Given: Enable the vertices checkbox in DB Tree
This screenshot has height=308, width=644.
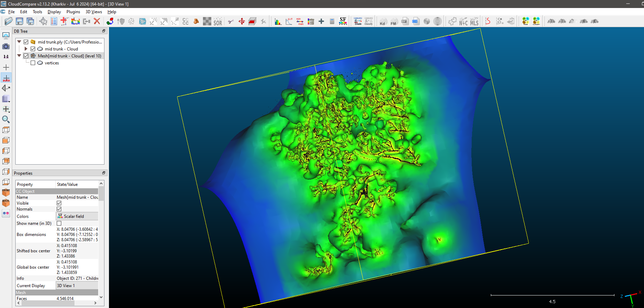Looking at the screenshot, I should pos(33,63).
